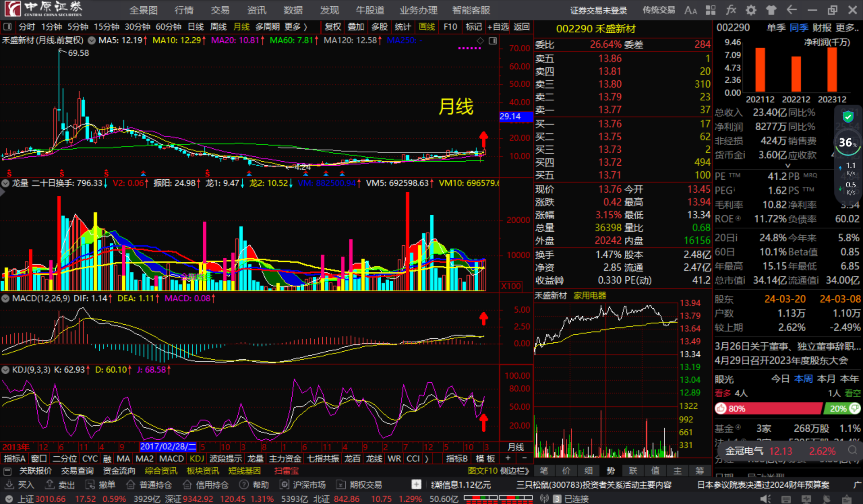This screenshot has height=504, width=863.
Task: Open the settings gear icon
Action: pyautogui.click(x=751, y=10)
